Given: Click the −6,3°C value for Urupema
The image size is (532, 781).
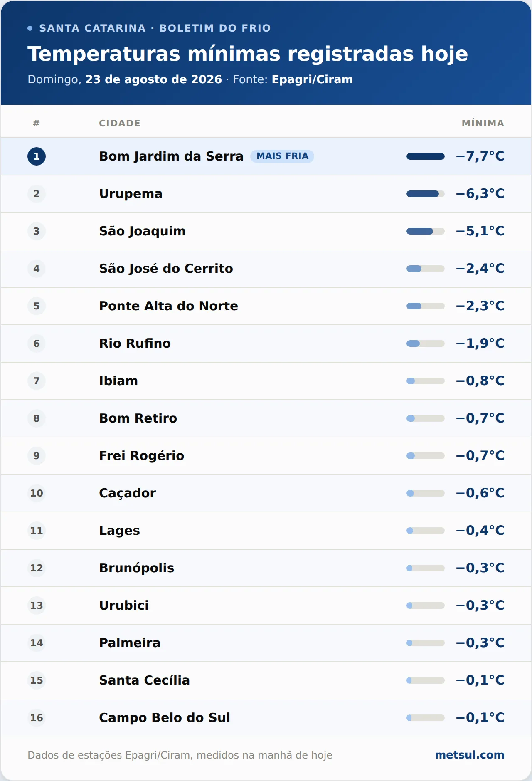Looking at the screenshot, I should coord(480,194).
